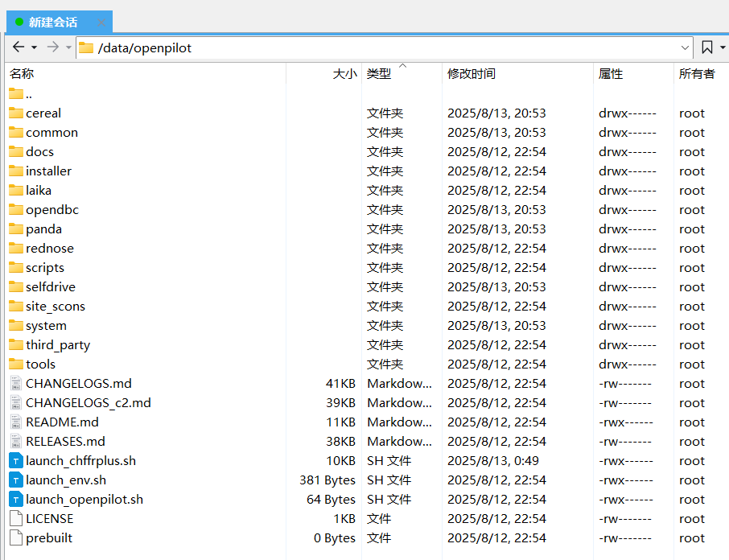Open the Back history dropdown arrow
Viewport: 729px width, 560px height.
pos(34,47)
